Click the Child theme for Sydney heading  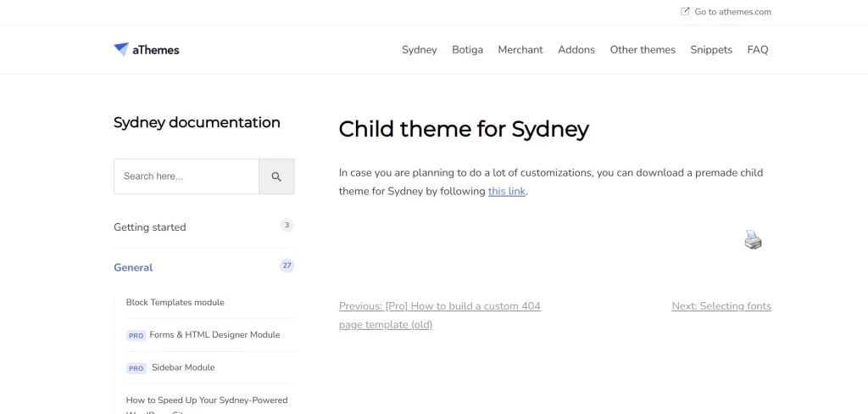click(464, 129)
